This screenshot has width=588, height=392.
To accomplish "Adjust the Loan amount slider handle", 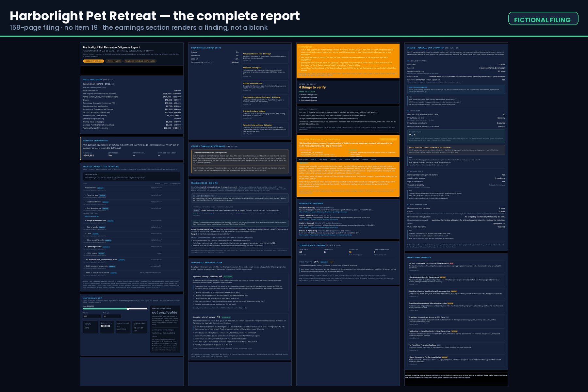I will (128, 309).
